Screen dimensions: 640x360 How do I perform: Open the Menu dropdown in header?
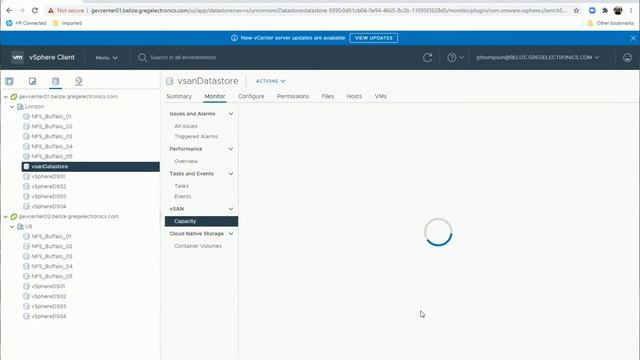pyautogui.click(x=107, y=58)
